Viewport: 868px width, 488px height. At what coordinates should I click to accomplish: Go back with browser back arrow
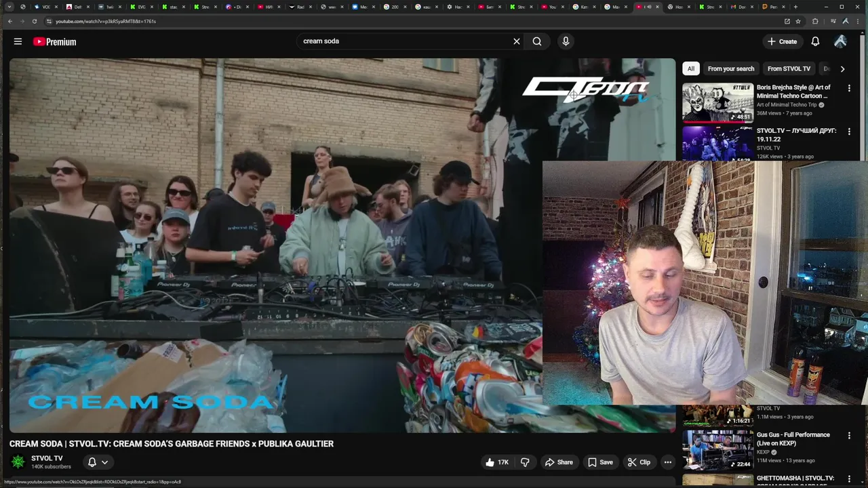(x=9, y=21)
